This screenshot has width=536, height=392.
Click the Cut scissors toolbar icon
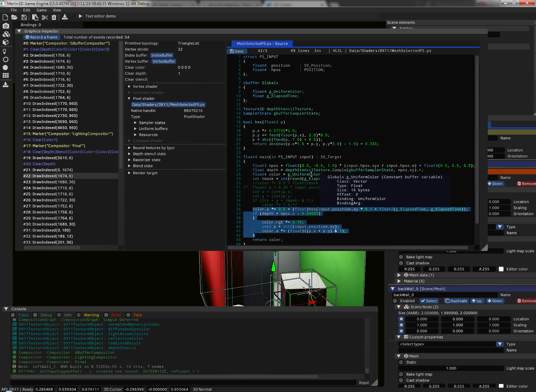pyautogui.click(x=45, y=17)
